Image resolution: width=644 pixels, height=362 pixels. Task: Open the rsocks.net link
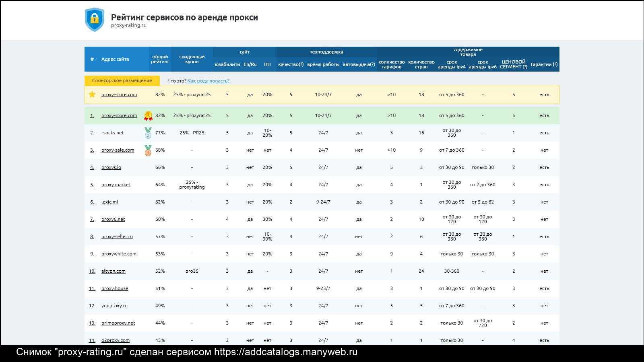point(112,133)
